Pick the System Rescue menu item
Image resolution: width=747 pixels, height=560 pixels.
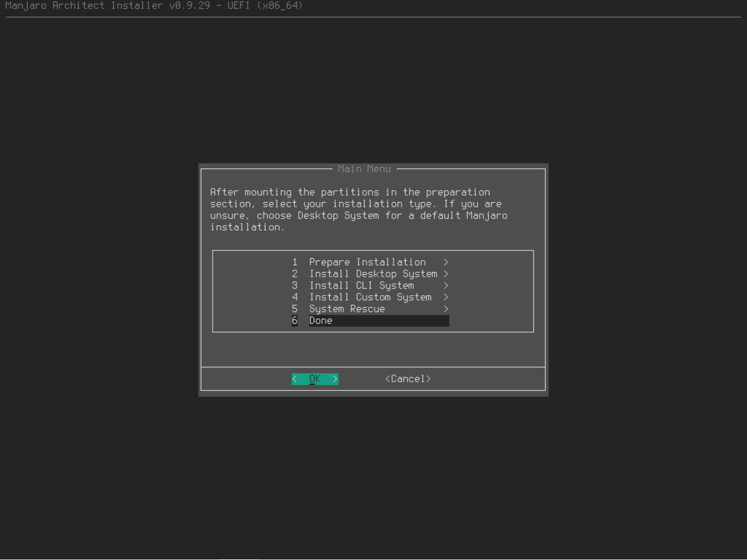click(347, 309)
